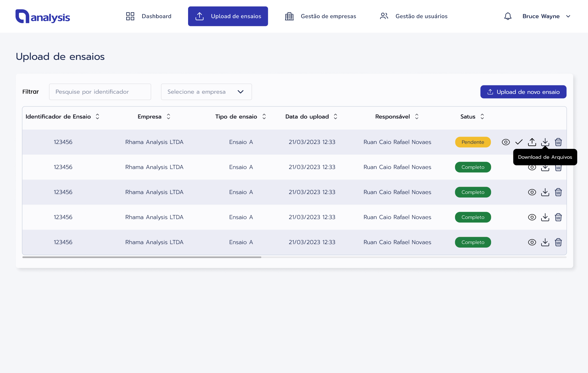View Pendente row details with eye icon
588x373 pixels.
tap(506, 142)
